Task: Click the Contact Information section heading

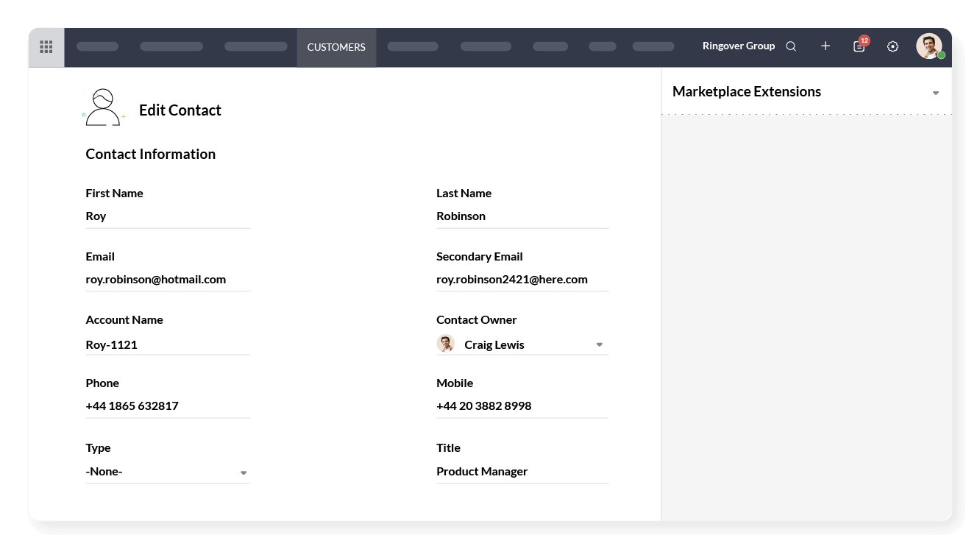Action: [x=151, y=154]
